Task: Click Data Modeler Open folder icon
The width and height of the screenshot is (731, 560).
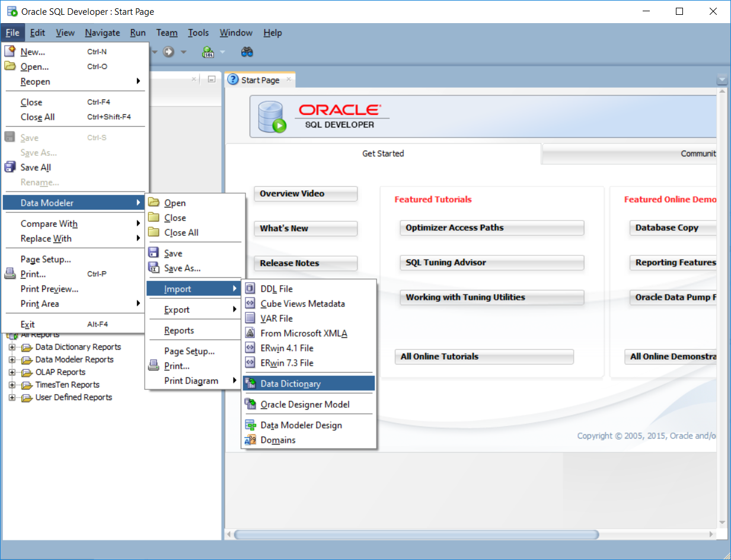Action: (154, 203)
